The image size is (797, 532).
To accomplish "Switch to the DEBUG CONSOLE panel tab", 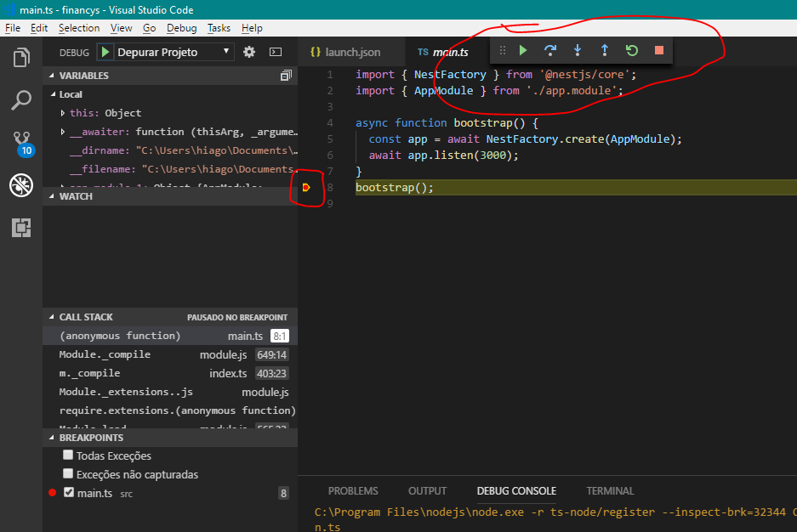I will (x=516, y=491).
